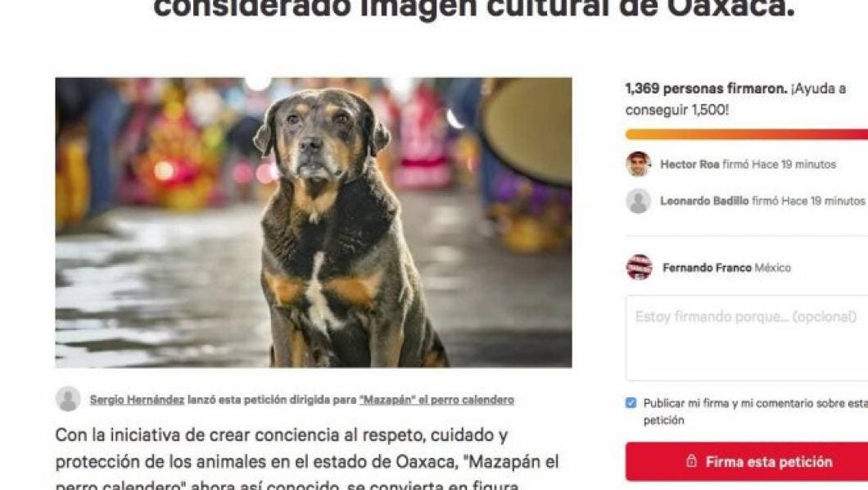This screenshot has height=490, width=868.
Task: Click the petition description paragraph
Action: click(307, 460)
